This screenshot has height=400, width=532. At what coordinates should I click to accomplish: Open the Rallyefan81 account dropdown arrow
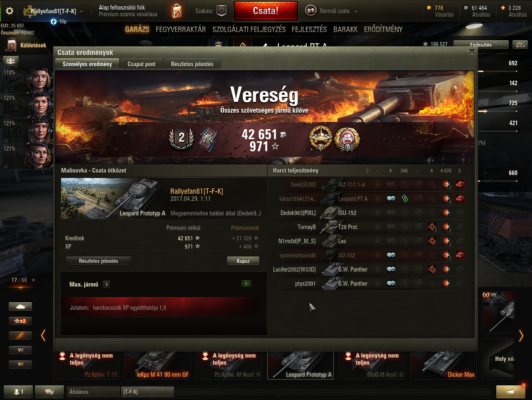[81, 11]
